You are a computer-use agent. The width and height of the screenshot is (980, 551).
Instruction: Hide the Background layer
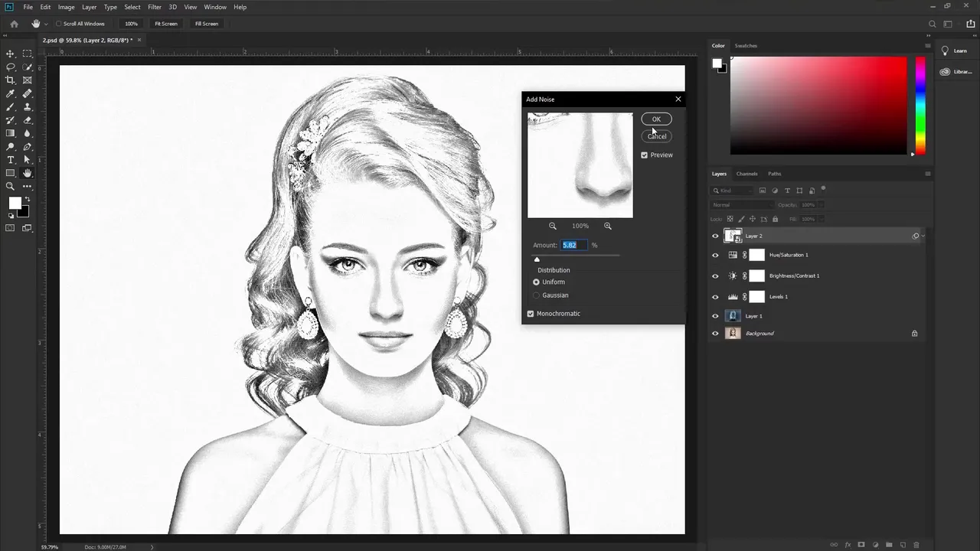[716, 334]
